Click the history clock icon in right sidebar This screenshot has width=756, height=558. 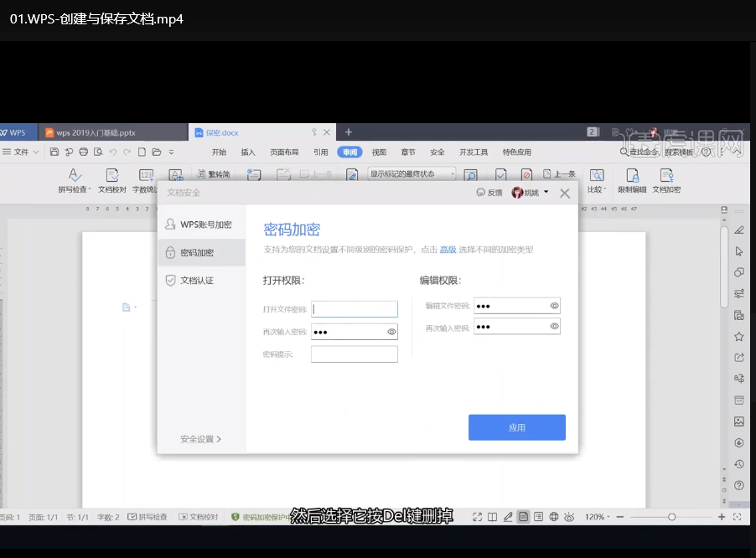pos(738,464)
